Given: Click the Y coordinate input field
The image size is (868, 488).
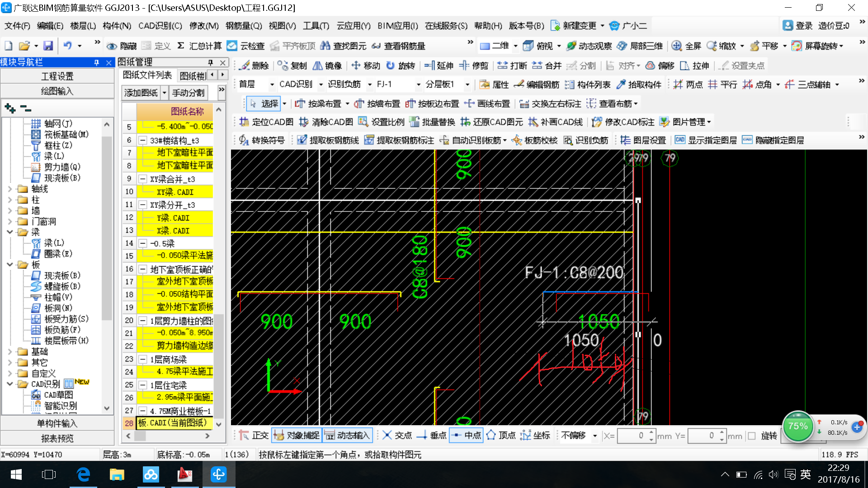Looking at the screenshot, I should [703, 436].
